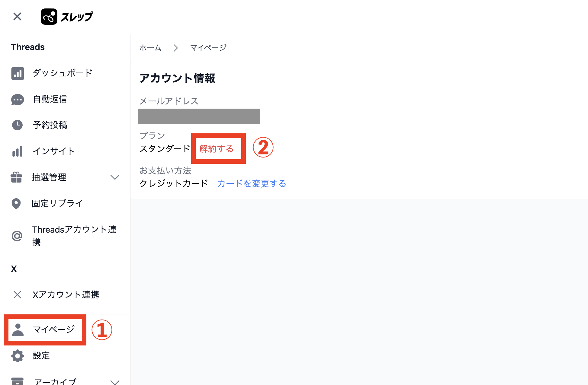Screen dimensions: 588x385
Task: Expand the 抽選管理 section
Action: click(x=115, y=177)
